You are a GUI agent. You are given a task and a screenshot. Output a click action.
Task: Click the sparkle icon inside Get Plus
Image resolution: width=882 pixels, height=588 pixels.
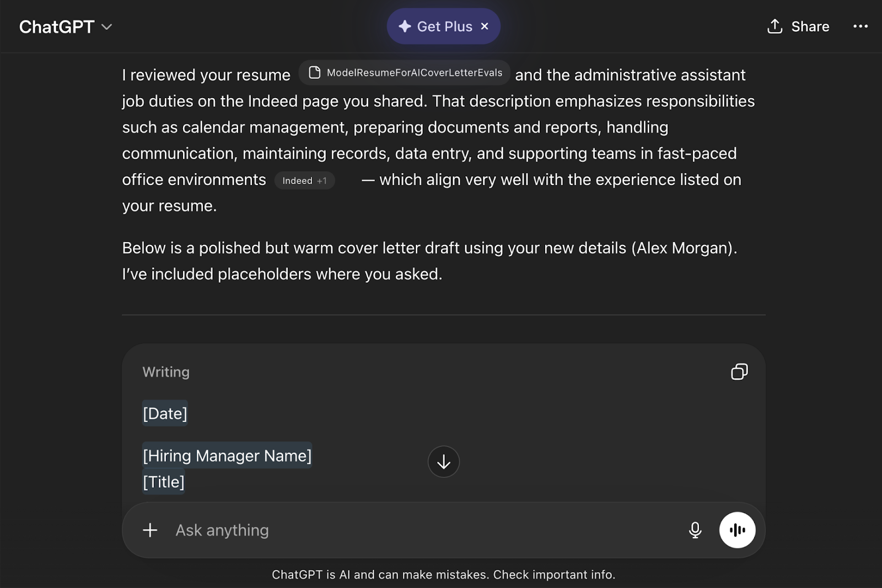[405, 26]
